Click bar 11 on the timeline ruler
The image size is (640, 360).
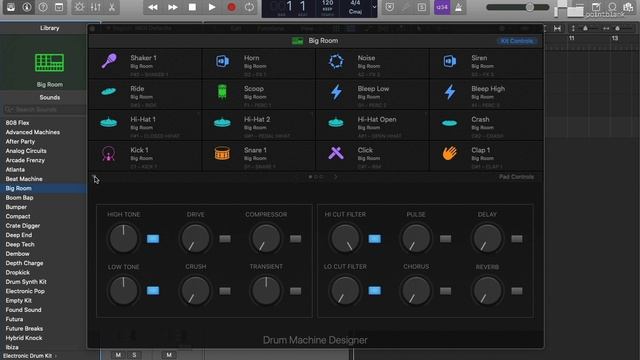point(571,38)
